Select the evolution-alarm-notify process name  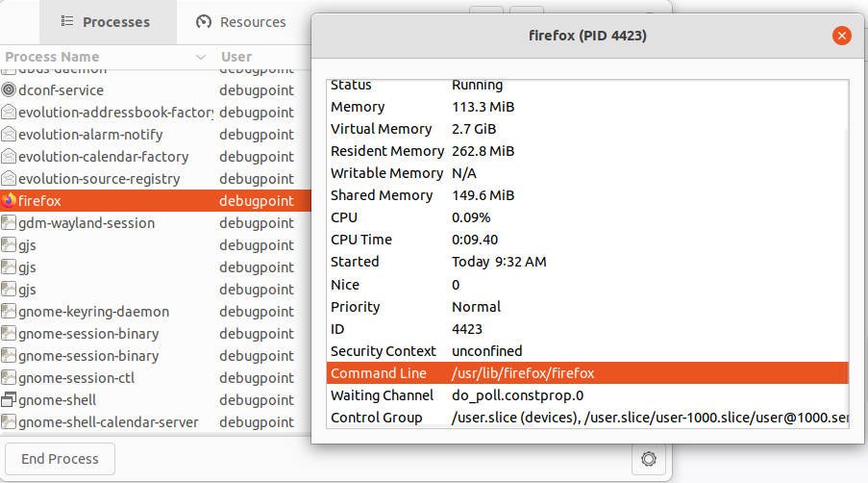click(90, 134)
